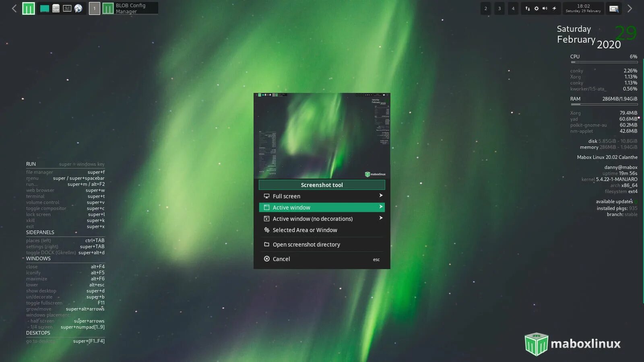The height and width of the screenshot is (362, 644).
Task: Switch to desktop 1
Action: (x=95, y=8)
